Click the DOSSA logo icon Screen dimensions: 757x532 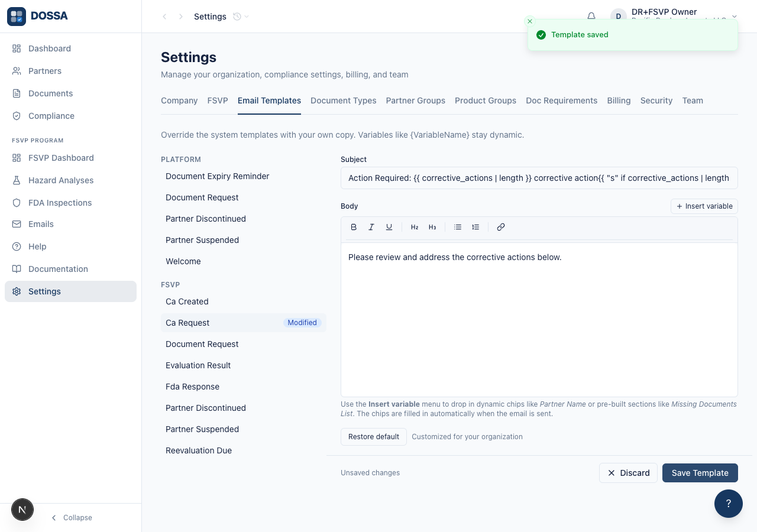[x=17, y=17]
